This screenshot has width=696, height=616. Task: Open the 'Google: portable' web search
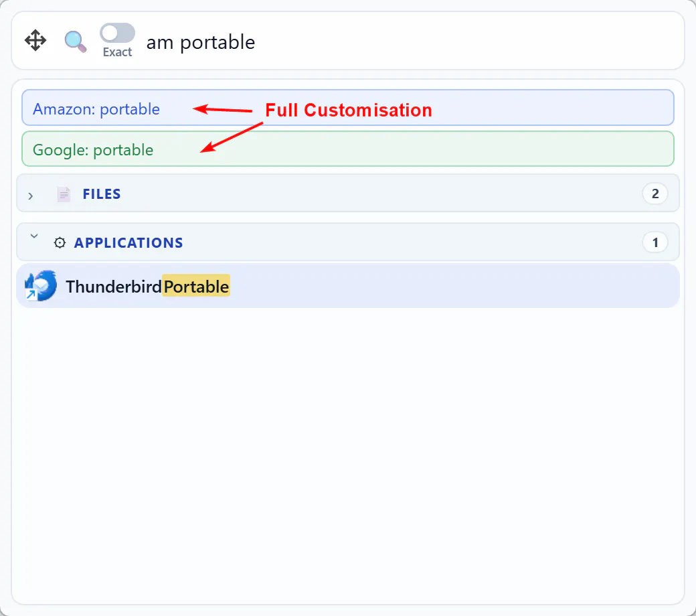348,149
